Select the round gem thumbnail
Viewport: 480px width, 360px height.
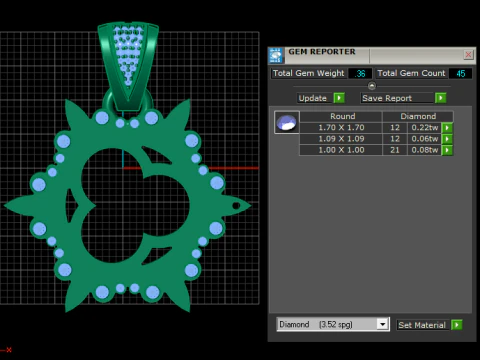click(287, 122)
